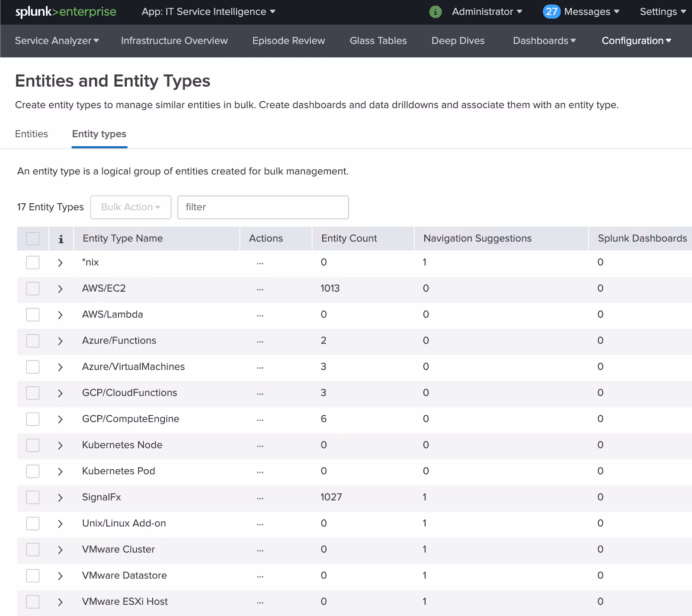Open actions ellipsis for Kubernetes Pod
Viewport: 692px width, 616px height.
(260, 472)
